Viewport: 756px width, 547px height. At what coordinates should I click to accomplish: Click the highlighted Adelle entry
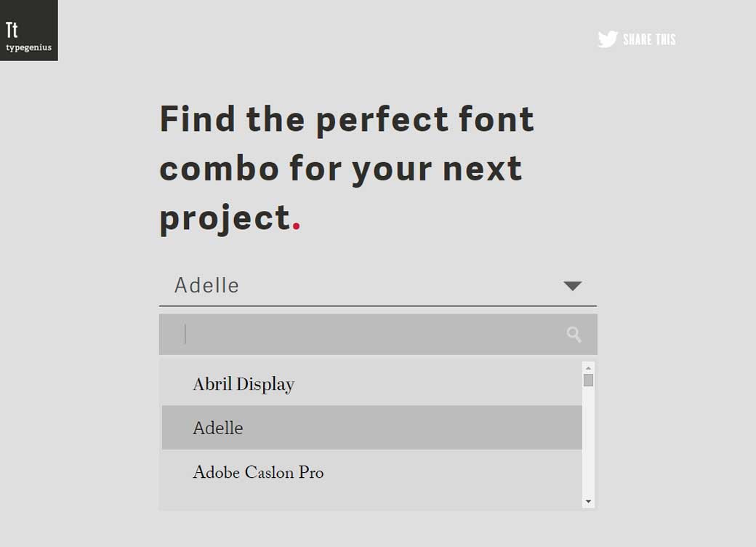tap(217, 428)
